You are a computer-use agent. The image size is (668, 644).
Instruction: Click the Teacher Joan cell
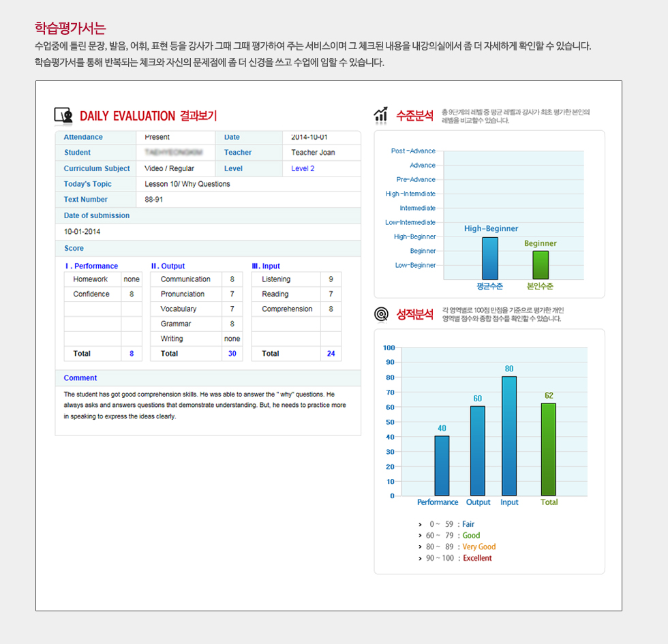[x=313, y=153]
